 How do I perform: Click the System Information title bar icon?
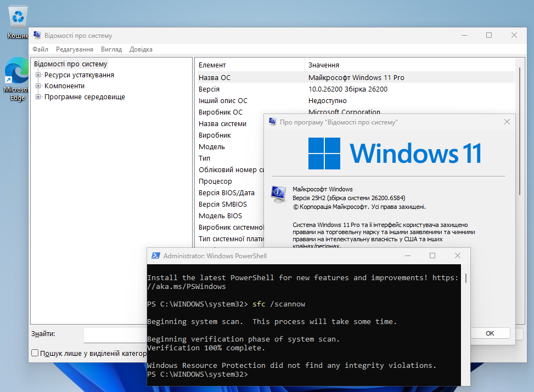[x=37, y=36]
